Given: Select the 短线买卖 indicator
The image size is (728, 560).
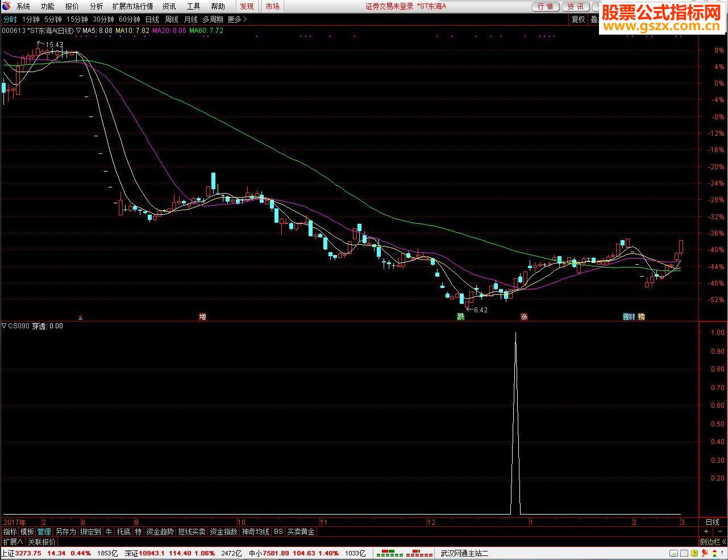Looking at the screenshot, I should pyautogui.click(x=192, y=532).
